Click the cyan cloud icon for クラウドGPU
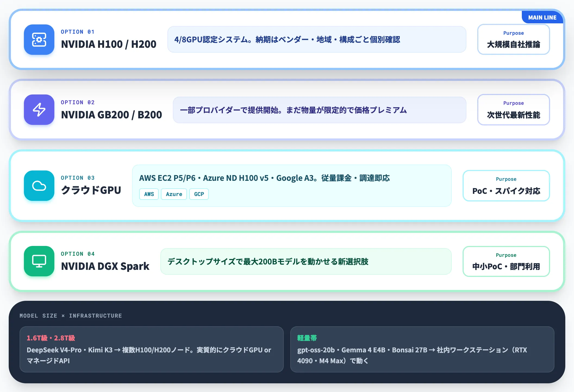The height and width of the screenshot is (392, 574). [x=39, y=186]
